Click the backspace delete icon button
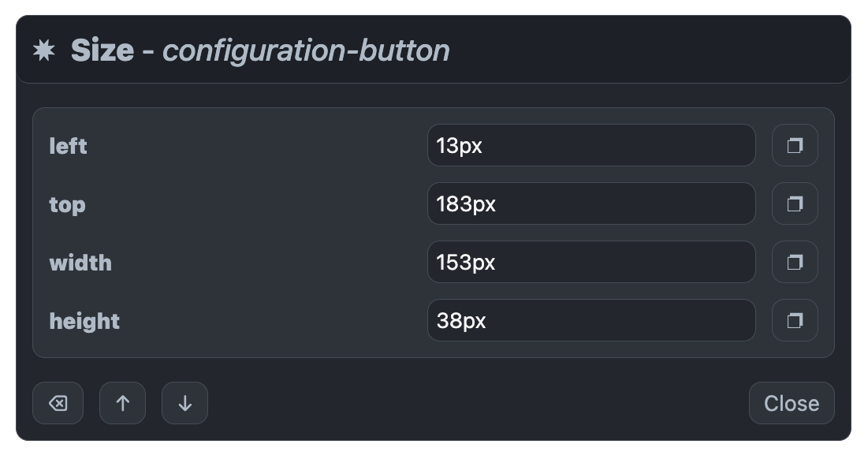The height and width of the screenshot is (459, 868). (x=58, y=403)
